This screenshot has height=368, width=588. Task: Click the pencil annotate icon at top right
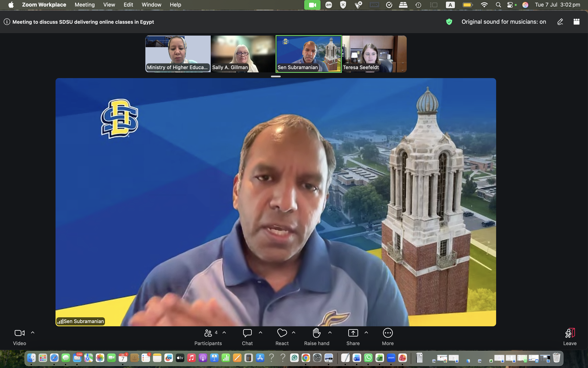point(560,22)
